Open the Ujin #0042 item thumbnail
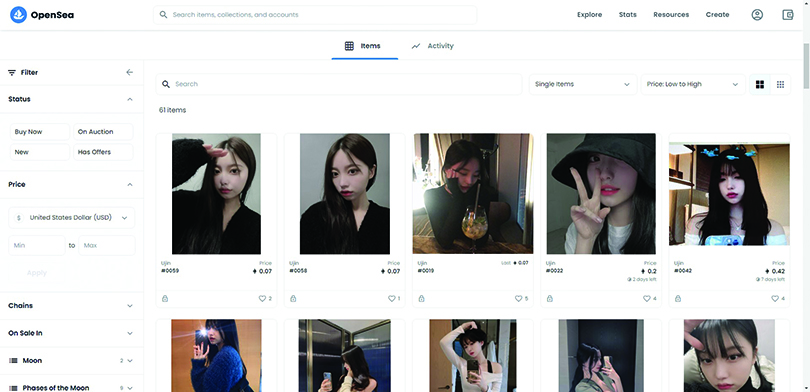Viewport: 810px width, 392px height. point(729,194)
